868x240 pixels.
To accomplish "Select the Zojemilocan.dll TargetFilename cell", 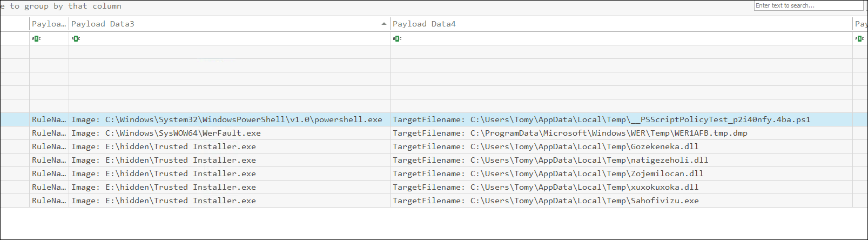I will point(621,174).
